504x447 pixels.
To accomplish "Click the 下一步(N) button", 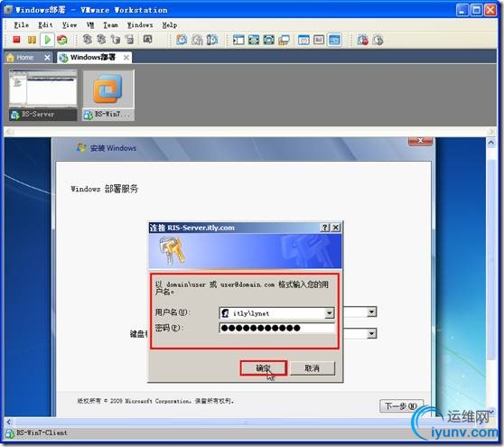I will click(x=401, y=406).
